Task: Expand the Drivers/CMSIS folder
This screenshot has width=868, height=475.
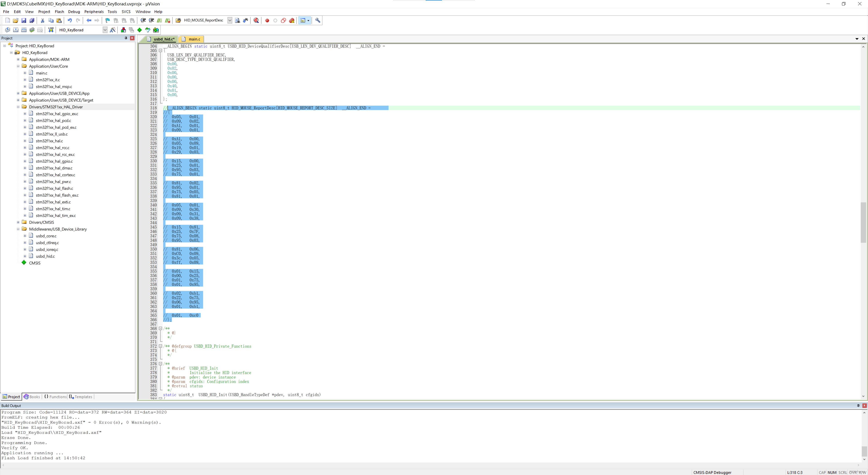Action: click(18, 222)
